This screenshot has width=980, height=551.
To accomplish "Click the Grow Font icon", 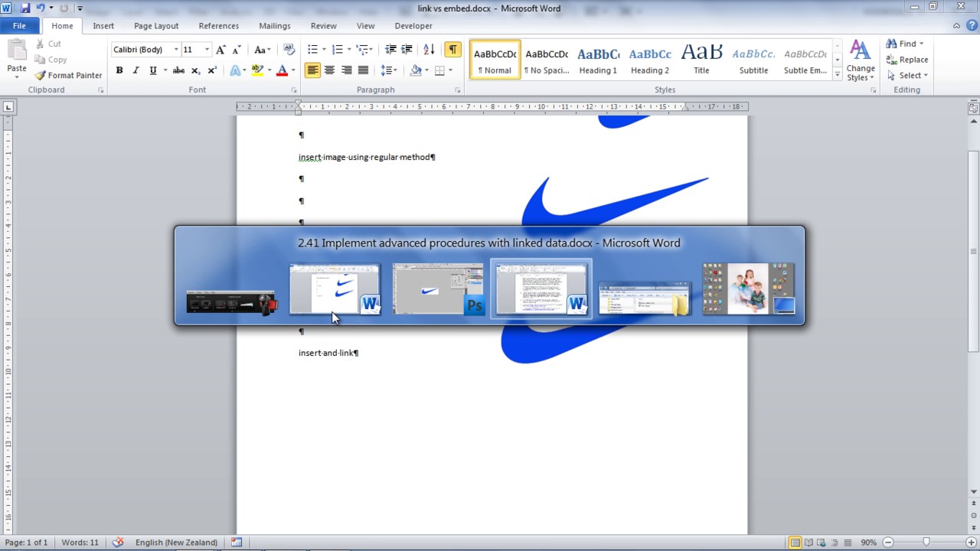I will 220,50.
